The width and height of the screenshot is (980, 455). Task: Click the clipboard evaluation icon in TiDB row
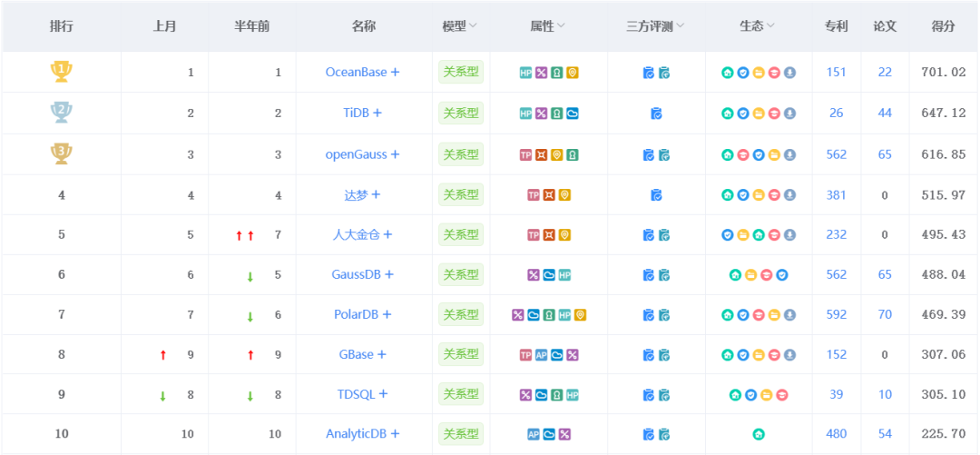pos(656,114)
